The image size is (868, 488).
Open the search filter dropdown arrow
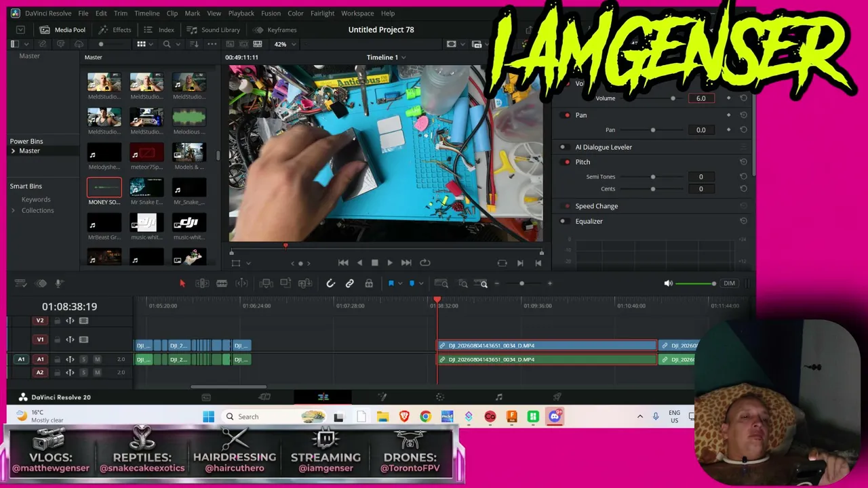(178, 44)
